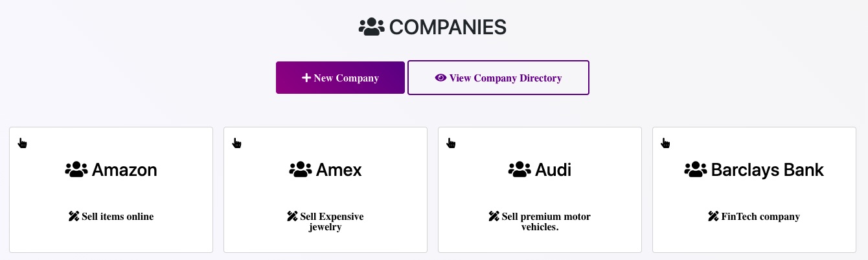Click the people icon beside Amex title
The width and height of the screenshot is (868, 260).
tap(301, 169)
